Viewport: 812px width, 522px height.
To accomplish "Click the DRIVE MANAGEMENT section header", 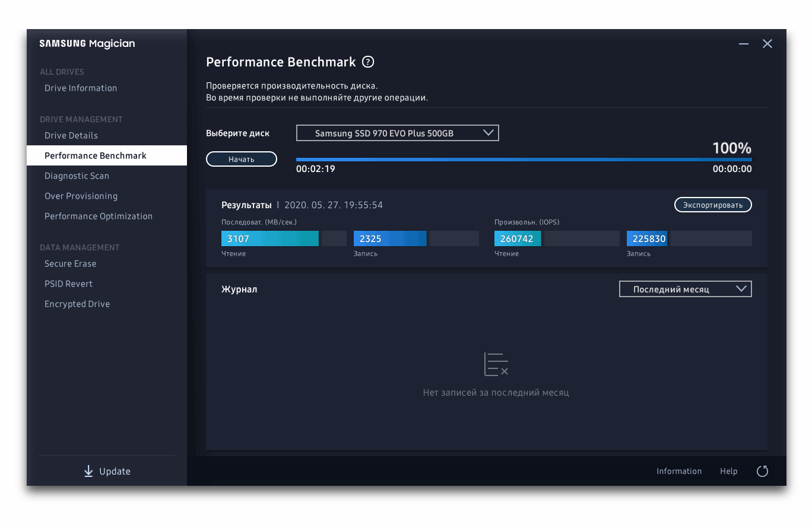I will click(81, 119).
